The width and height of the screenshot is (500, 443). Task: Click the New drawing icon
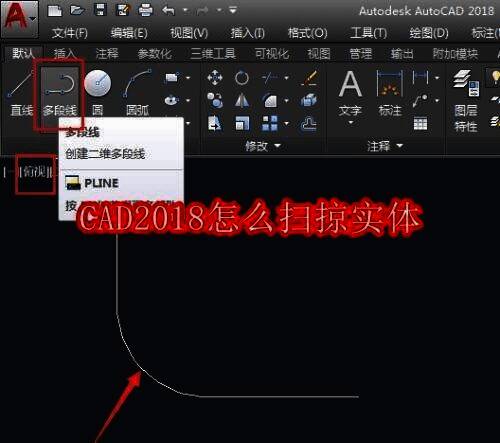click(x=55, y=11)
